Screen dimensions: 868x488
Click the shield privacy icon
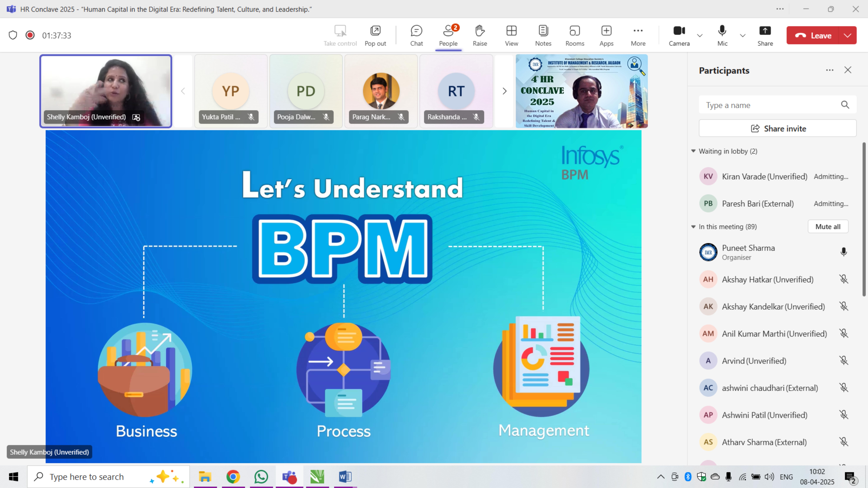(13, 35)
